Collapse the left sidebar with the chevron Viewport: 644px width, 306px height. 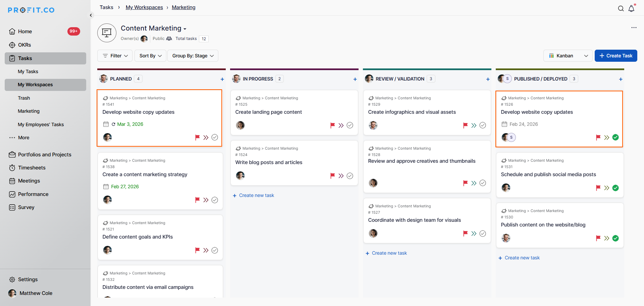[x=91, y=15]
